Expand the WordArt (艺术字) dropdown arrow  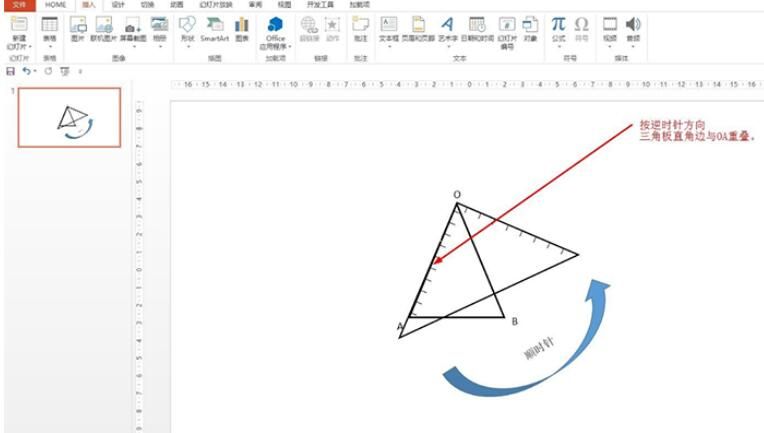[x=447, y=47]
